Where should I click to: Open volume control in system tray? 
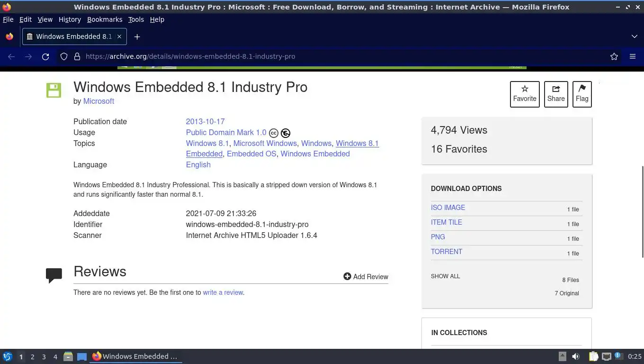[576, 356]
